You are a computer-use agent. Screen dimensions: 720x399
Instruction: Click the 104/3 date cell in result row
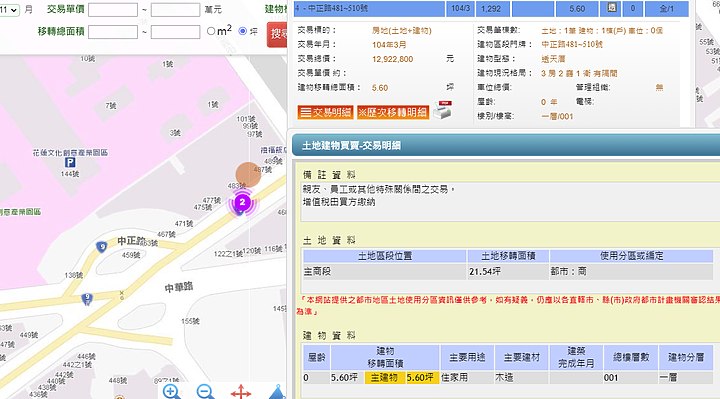461,8
